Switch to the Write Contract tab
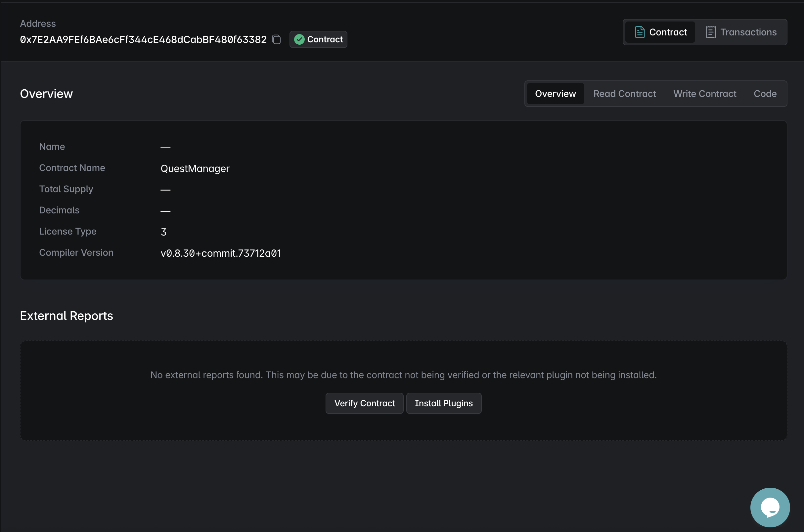The width and height of the screenshot is (804, 532). [x=705, y=93]
